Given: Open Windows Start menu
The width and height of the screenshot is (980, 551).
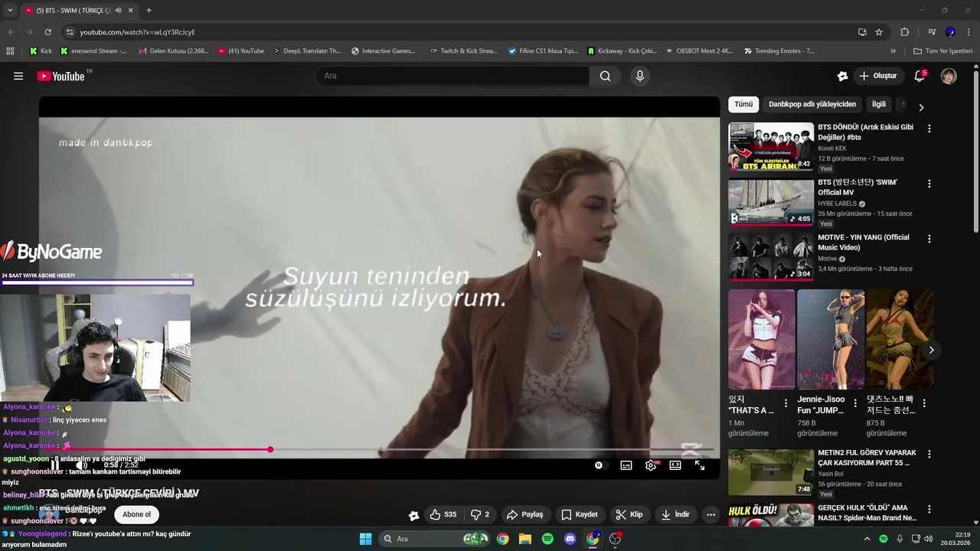Looking at the screenshot, I should tap(365, 539).
